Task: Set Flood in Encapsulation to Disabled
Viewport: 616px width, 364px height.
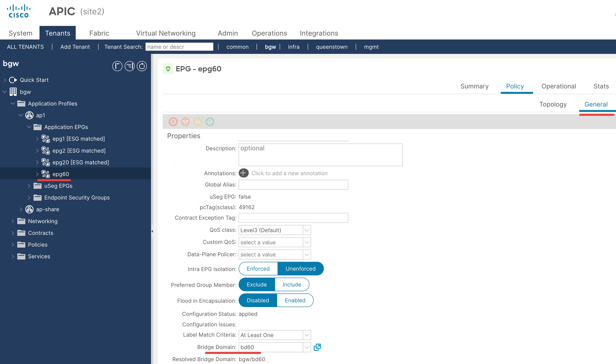Action: [258, 300]
